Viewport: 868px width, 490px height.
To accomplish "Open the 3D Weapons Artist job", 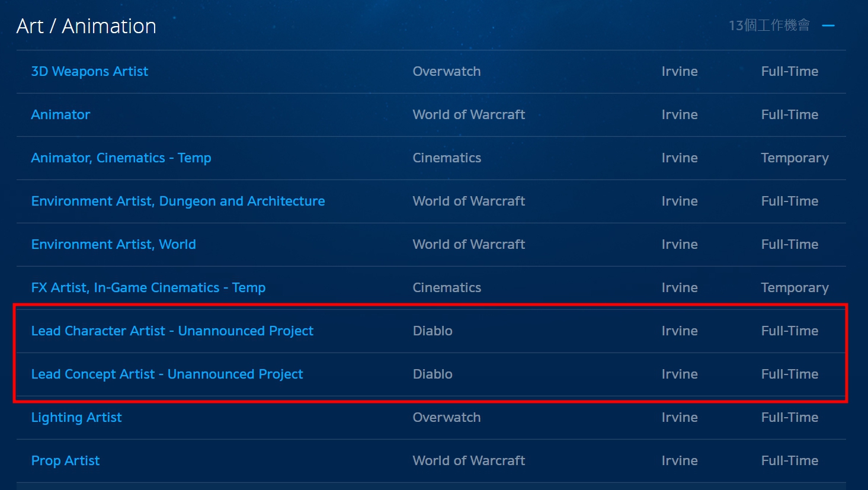I will pos(89,71).
